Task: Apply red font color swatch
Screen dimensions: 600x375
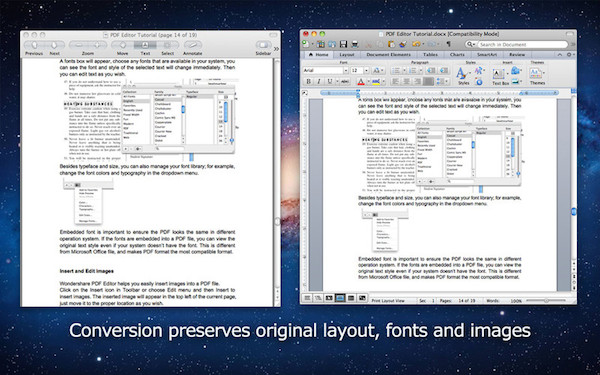Action: point(361,82)
